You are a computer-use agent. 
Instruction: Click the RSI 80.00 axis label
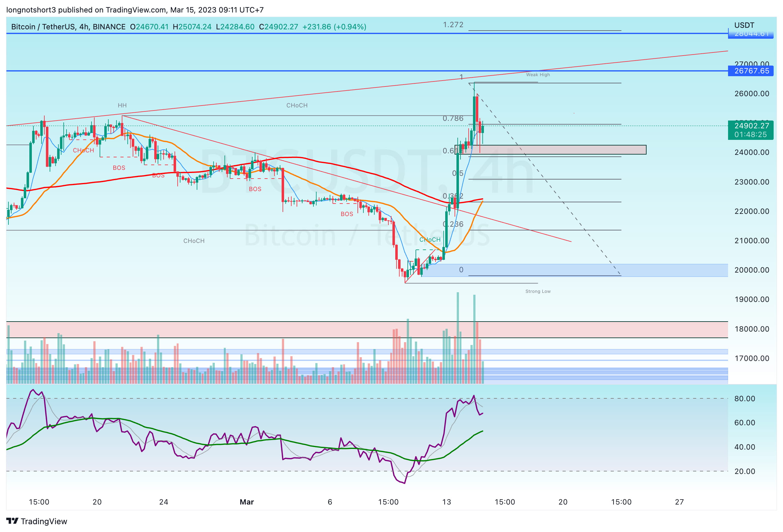[x=745, y=399]
